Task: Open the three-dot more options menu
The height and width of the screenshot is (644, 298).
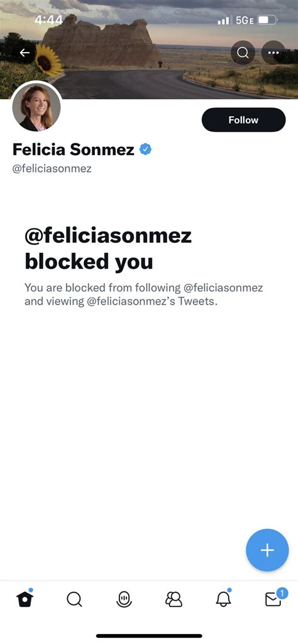Action: 273,53
